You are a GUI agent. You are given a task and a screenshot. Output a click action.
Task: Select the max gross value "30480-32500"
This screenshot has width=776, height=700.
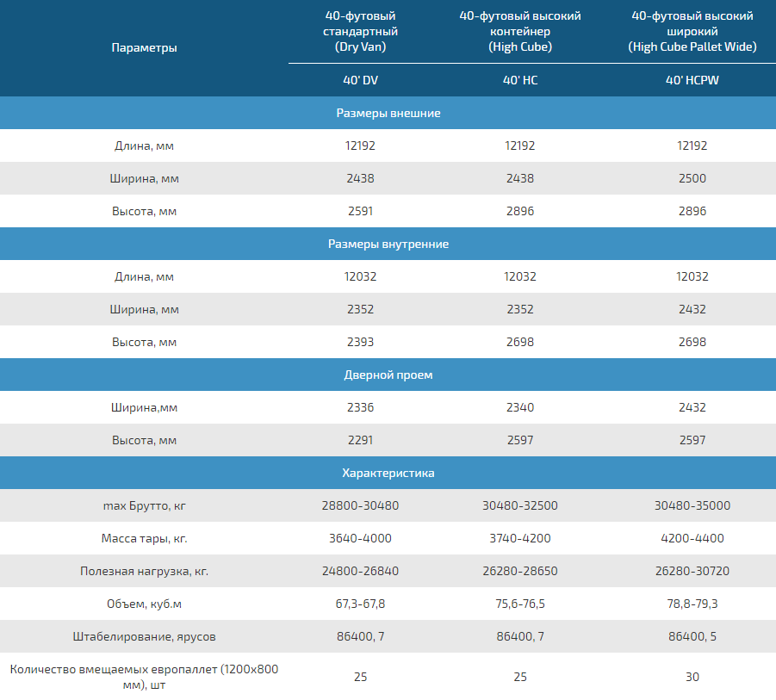point(520,505)
